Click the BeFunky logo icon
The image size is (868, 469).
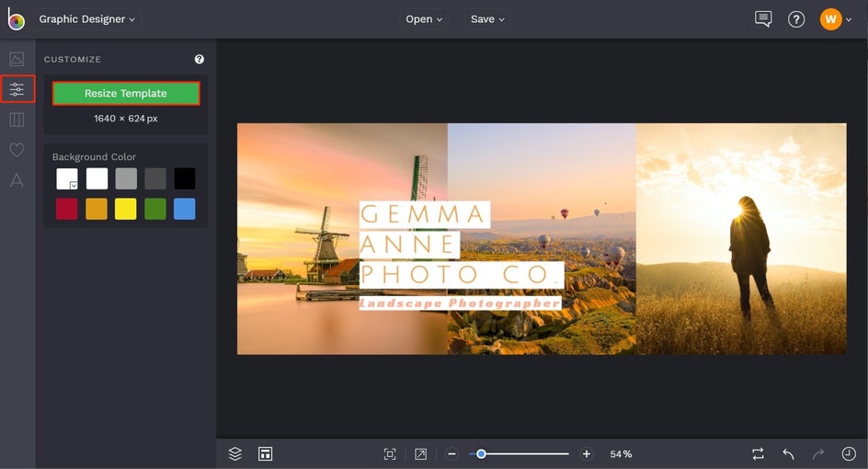coord(16,18)
